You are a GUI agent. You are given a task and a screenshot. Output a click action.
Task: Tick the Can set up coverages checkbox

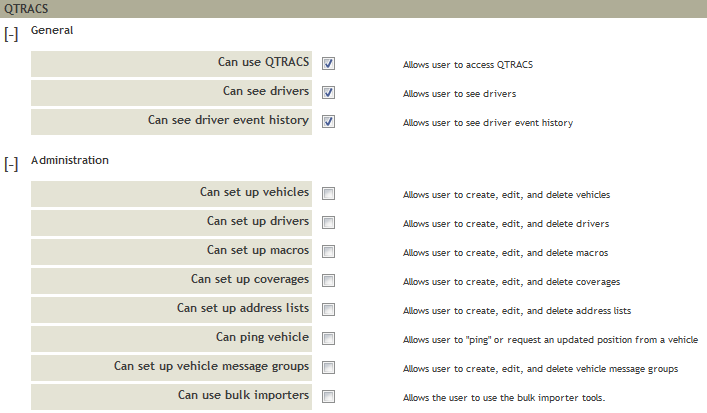click(328, 280)
